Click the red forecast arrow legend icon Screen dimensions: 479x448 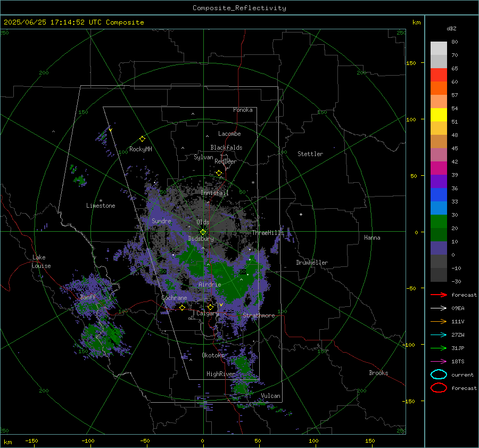coord(439,295)
